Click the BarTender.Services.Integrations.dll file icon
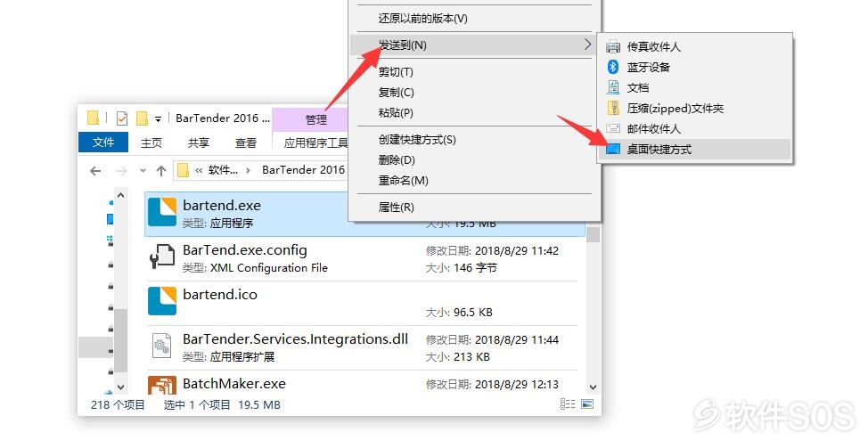Screen dimensions: 868x440 pos(162,346)
